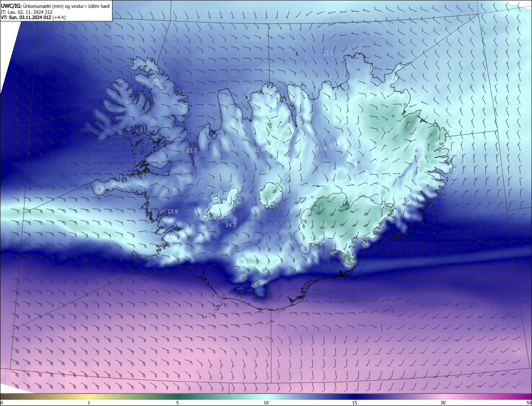
Task: Click the 0 tick on the color scale
Action: pos(2,403)
